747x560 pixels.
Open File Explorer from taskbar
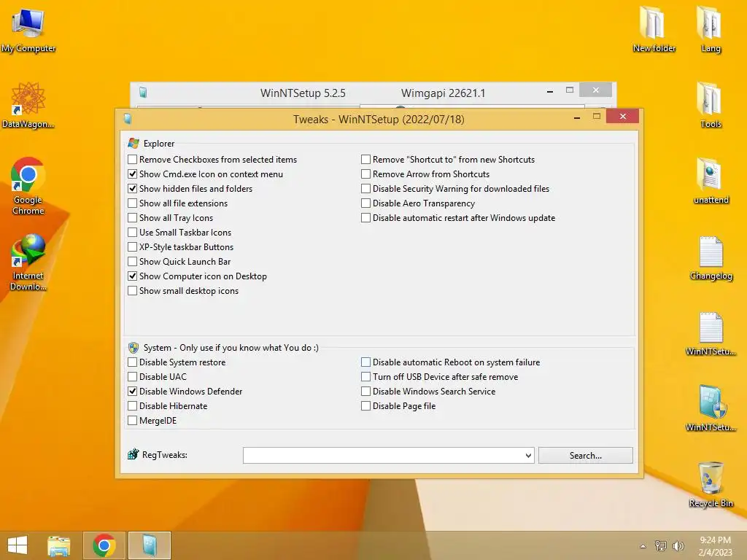click(x=59, y=545)
